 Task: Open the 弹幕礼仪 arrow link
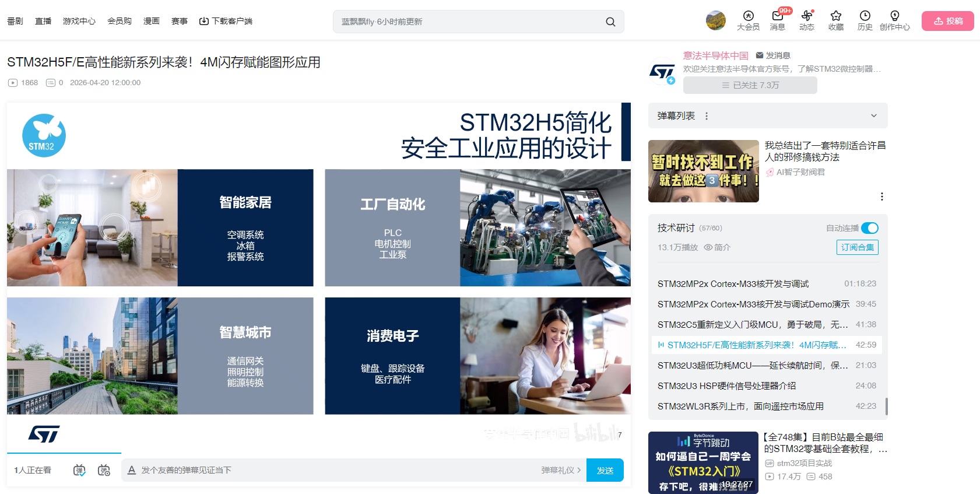(x=561, y=470)
